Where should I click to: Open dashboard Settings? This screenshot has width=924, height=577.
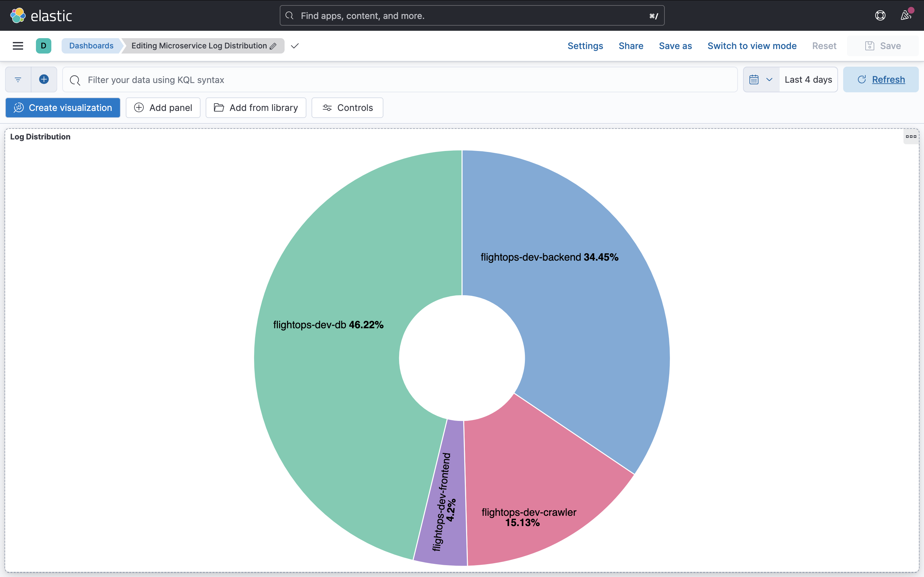585,46
